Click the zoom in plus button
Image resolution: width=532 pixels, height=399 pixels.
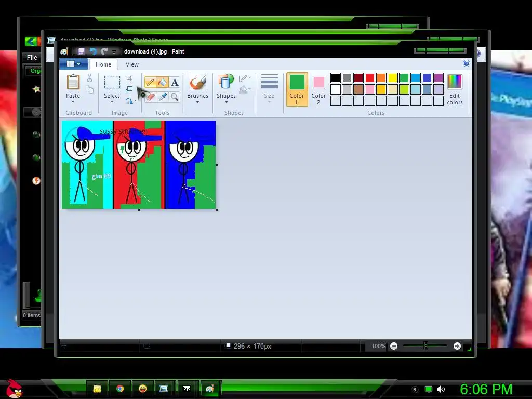click(457, 346)
